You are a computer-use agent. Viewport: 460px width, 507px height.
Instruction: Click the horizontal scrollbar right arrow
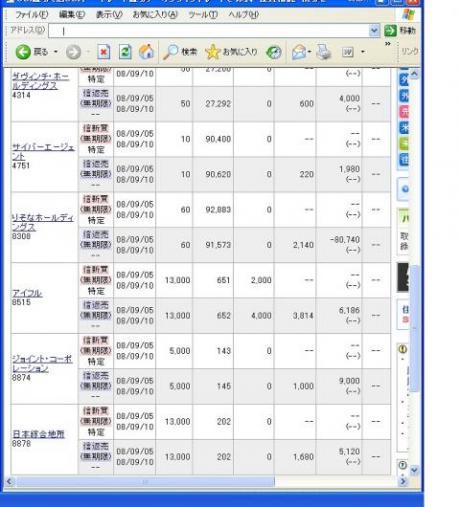click(x=403, y=481)
